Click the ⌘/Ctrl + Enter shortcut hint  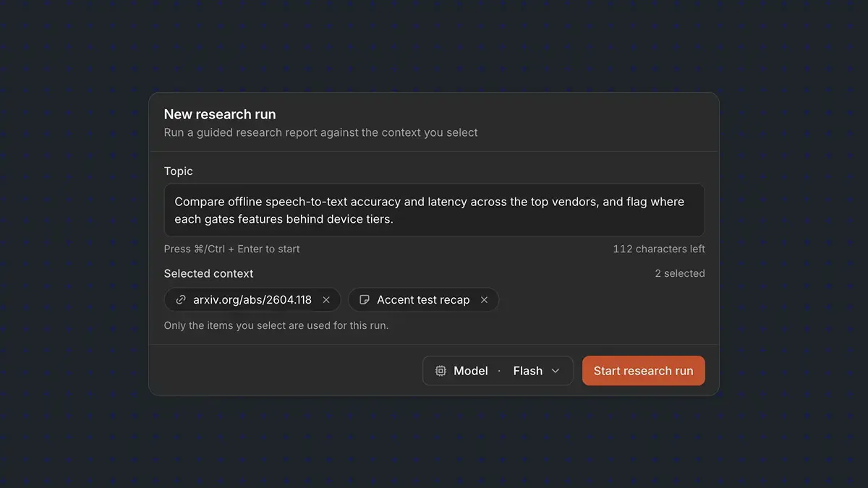tap(231, 249)
